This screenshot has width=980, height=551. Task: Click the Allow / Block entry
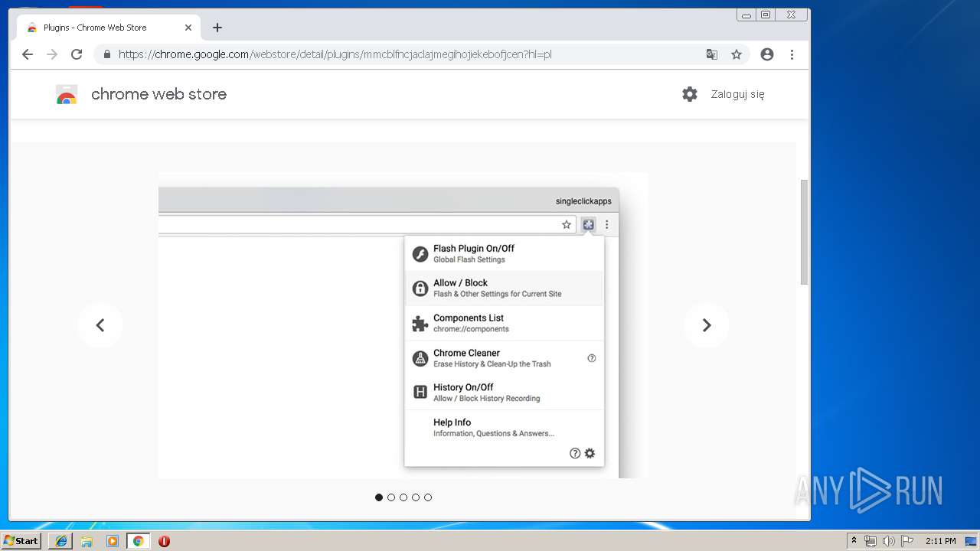(504, 288)
